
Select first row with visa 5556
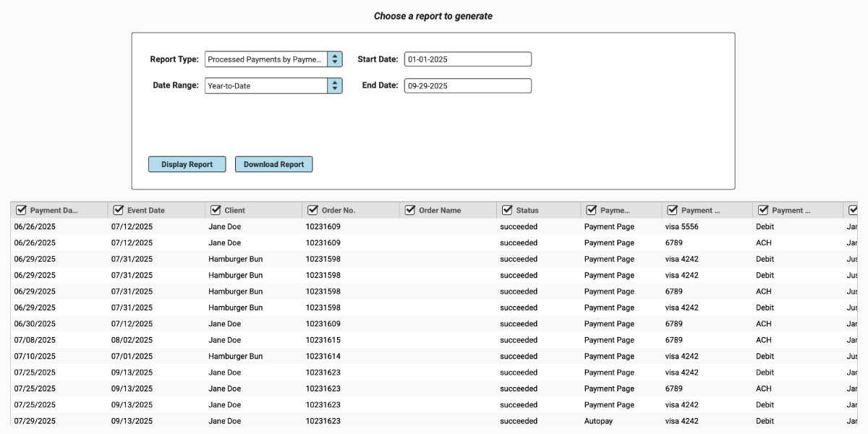[681, 226]
